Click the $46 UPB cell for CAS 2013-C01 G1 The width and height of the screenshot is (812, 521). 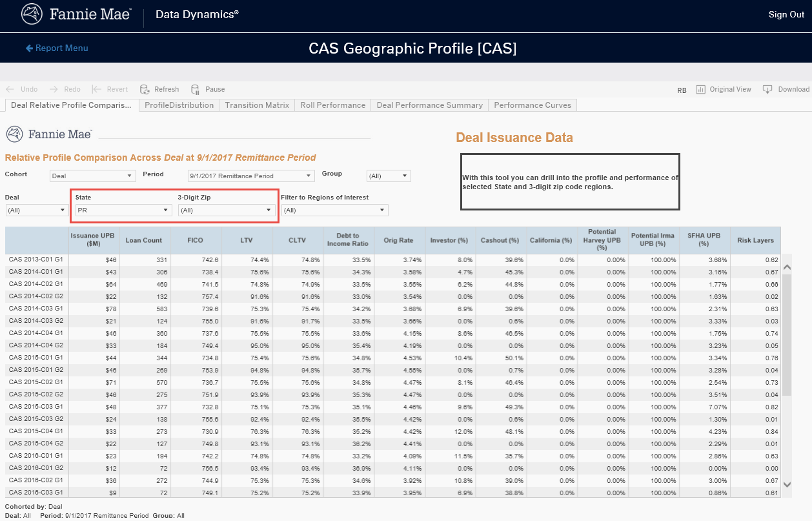click(94, 260)
